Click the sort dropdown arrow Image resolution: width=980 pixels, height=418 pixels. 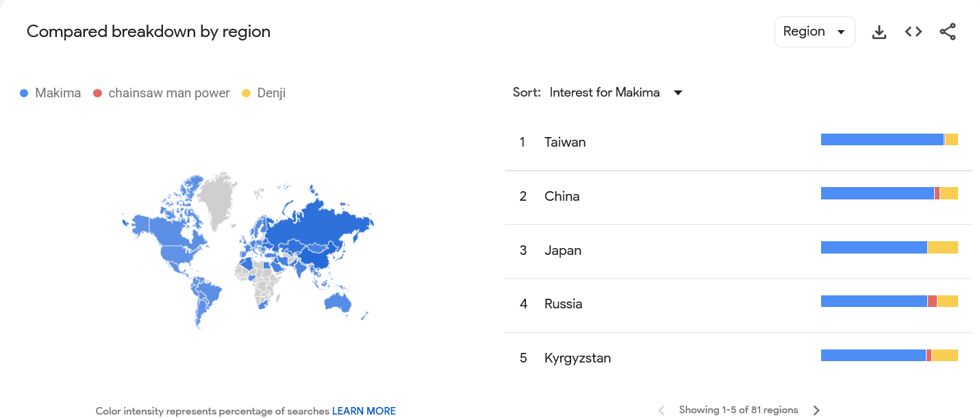click(x=678, y=93)
